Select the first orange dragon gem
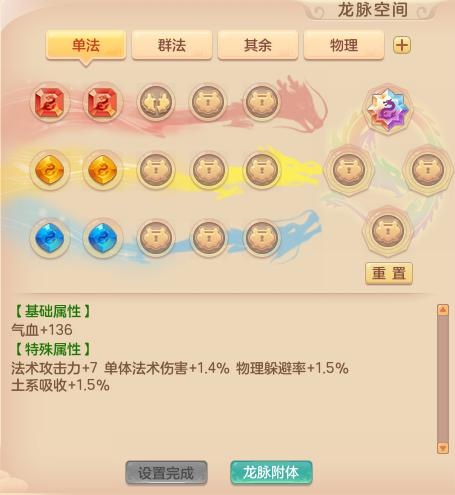This screenshot has width=455, height=495. (x=50, y=170)
